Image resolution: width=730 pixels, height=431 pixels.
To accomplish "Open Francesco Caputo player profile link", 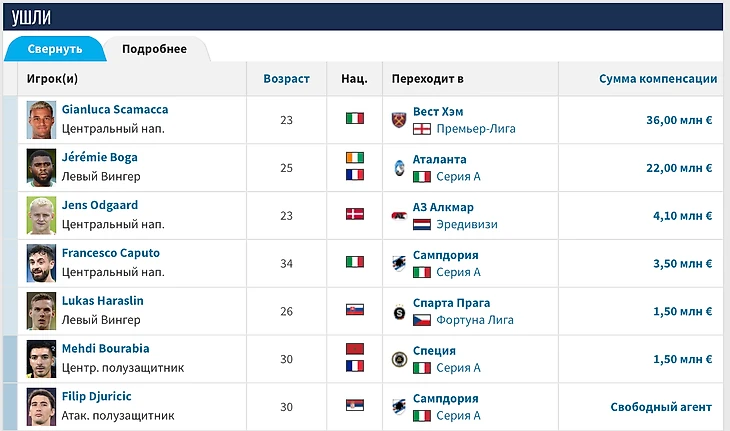I will pos(110,254).
